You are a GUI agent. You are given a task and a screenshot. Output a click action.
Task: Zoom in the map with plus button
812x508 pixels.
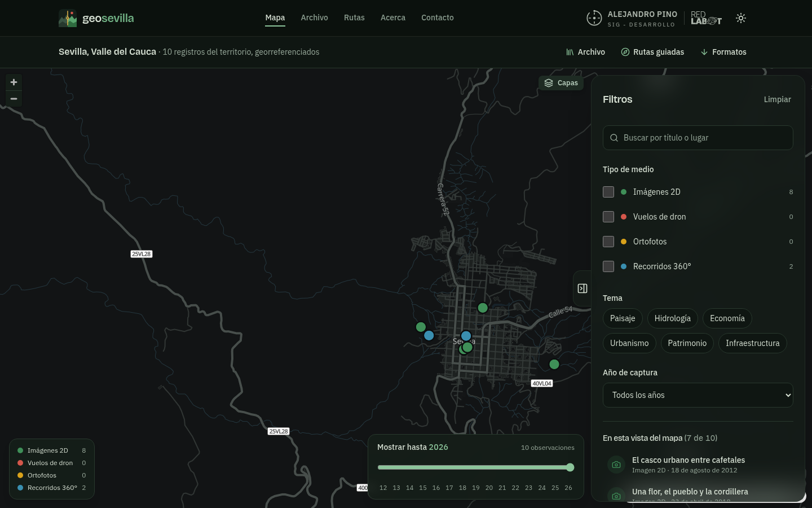14,82
